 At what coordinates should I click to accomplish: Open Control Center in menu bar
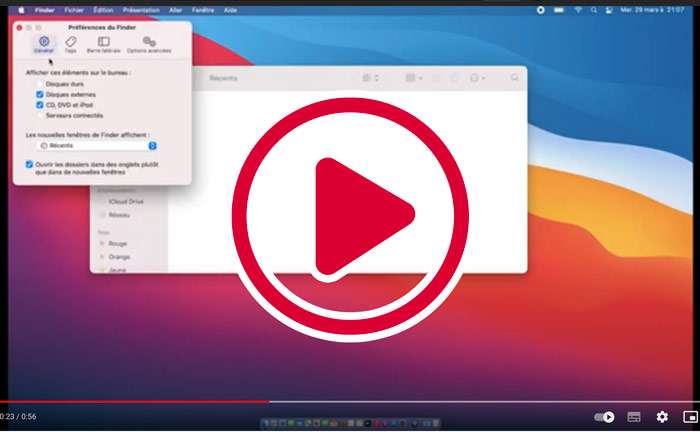point(608,10)
